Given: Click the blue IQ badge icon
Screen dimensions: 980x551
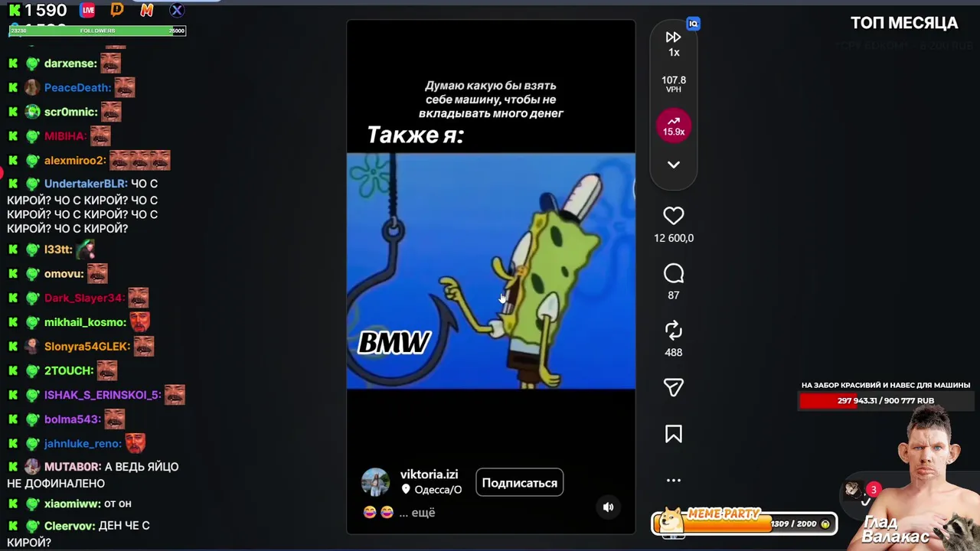Looking at the screenshot, I should pyautogui.click(x=693, y=24).
